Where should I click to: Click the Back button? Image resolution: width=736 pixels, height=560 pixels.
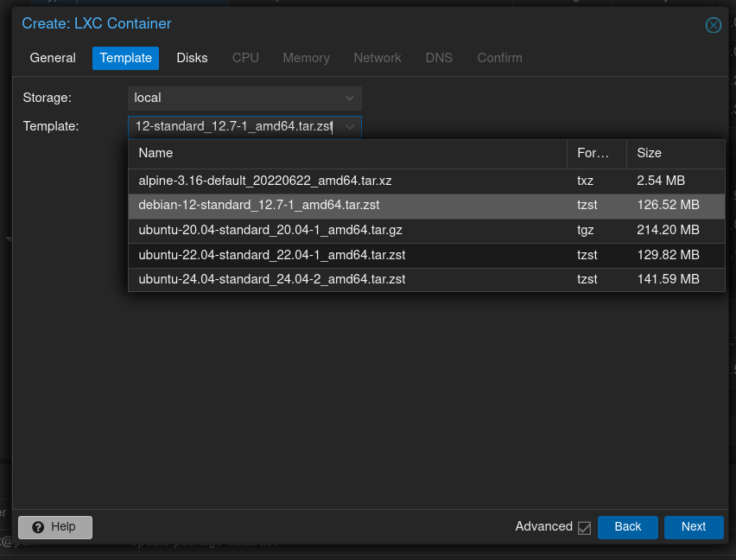[x=627, y=527]
